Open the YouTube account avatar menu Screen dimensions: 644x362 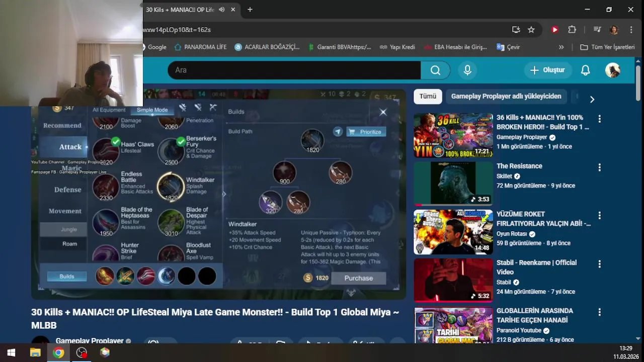tap(612, 70)
